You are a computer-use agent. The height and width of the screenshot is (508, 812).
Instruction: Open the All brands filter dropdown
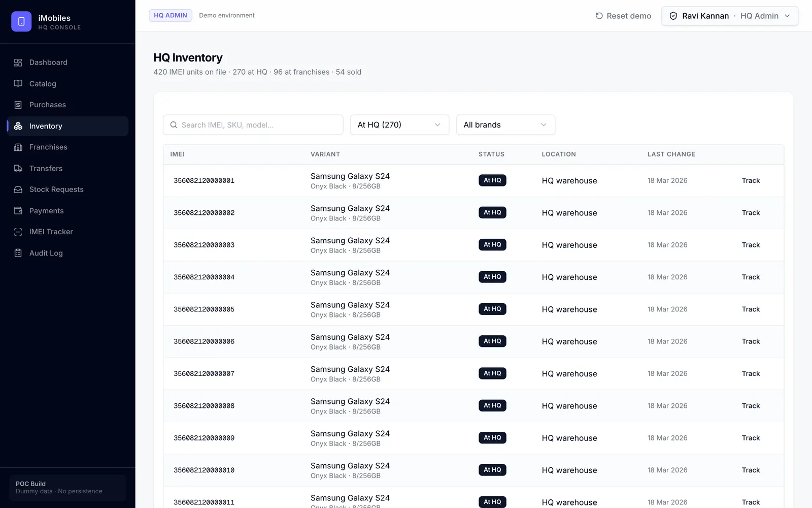pyautogui.click(x=505, y=125)
